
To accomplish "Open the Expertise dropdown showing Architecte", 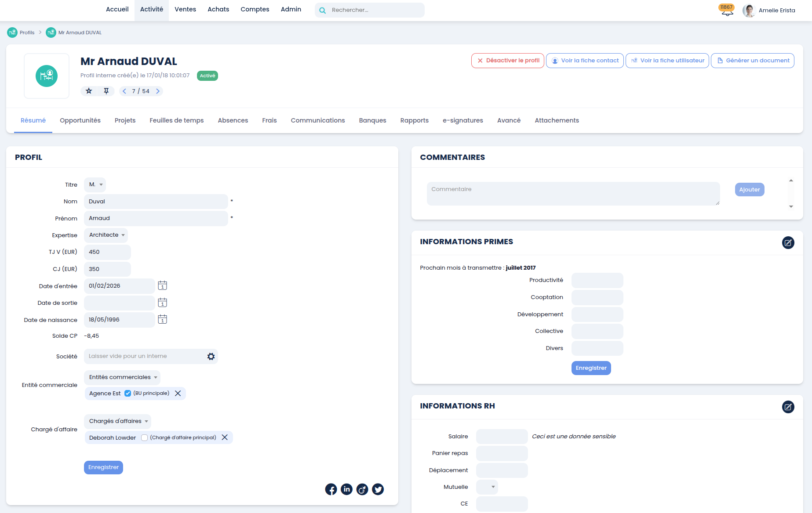I will [x=106, y=235].
